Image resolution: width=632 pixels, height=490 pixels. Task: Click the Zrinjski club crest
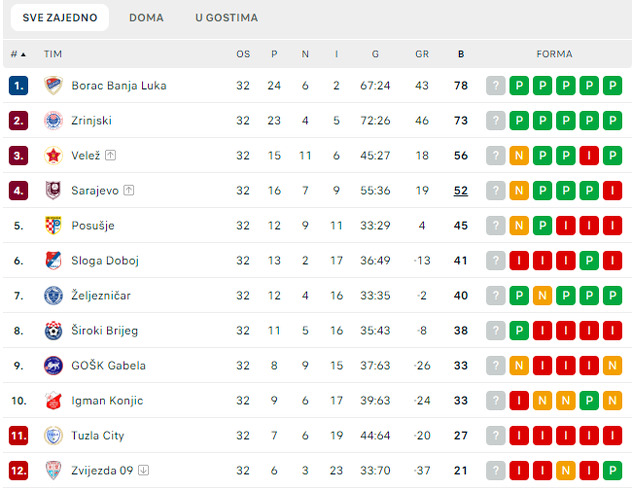coord(53,121)
